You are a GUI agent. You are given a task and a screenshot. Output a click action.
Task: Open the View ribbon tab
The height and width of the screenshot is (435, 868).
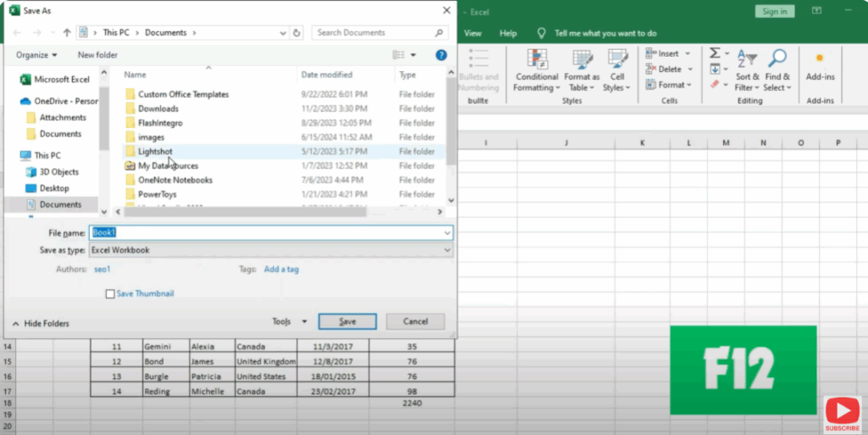(473, 34)
